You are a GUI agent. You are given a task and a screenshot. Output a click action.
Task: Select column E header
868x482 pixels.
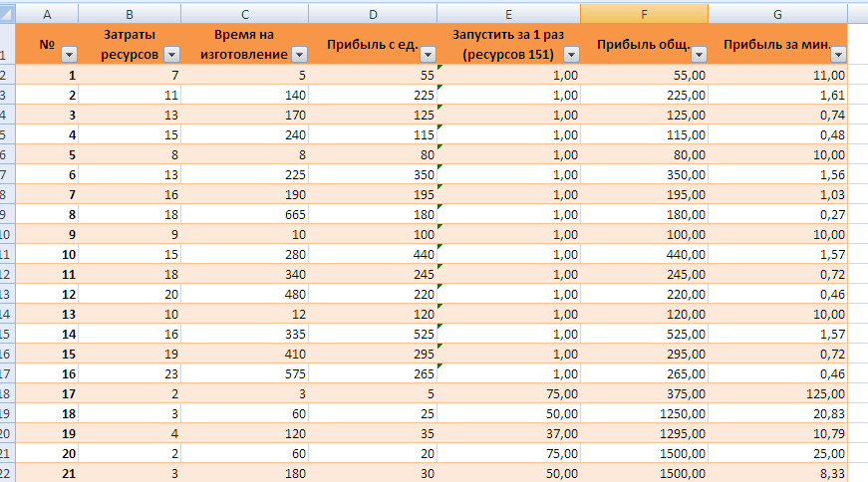pyautogui.click(x=508, y=14)
